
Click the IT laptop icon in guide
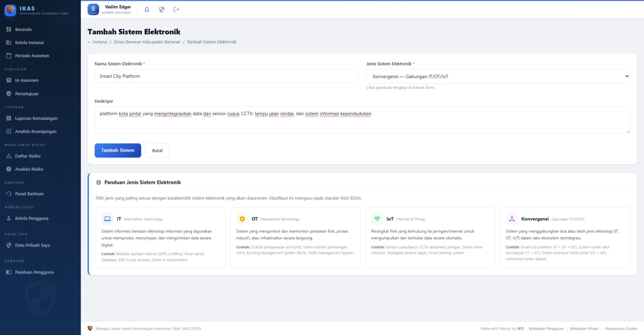click(107, 219)
